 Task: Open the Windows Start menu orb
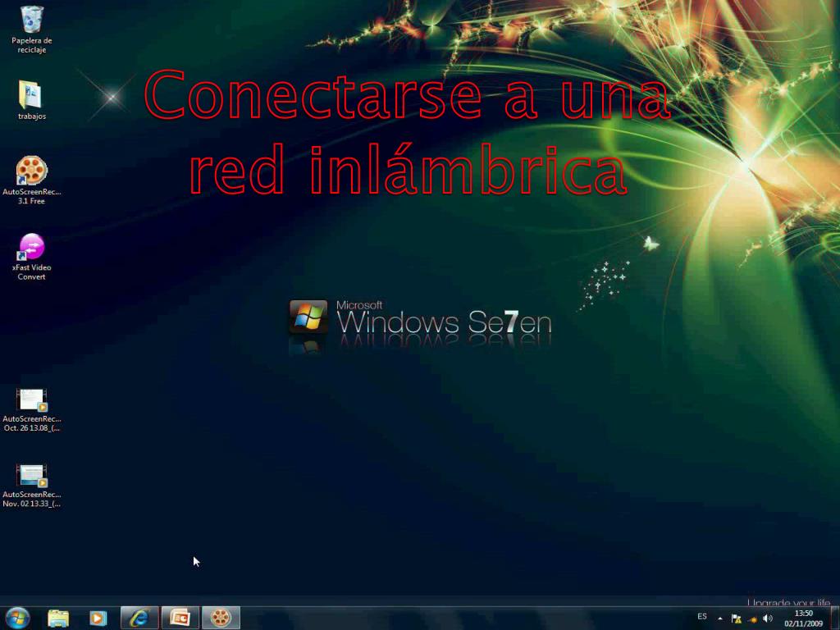(x=18, y=619)
